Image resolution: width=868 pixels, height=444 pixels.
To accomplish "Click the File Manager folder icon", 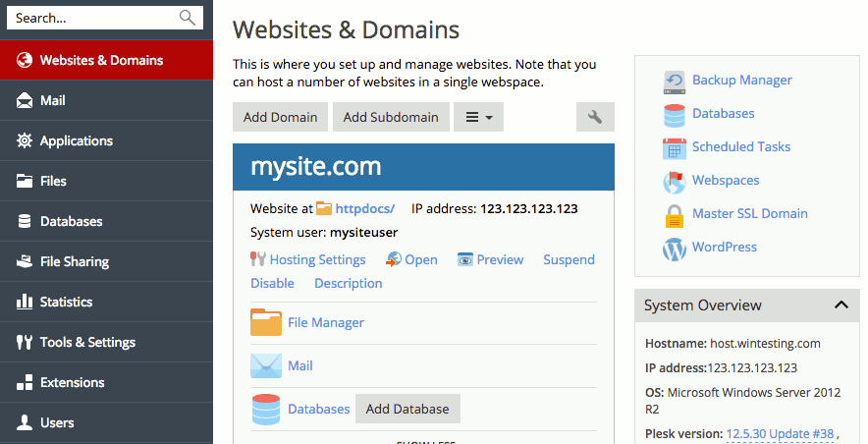I will click(x=266, y=322).
